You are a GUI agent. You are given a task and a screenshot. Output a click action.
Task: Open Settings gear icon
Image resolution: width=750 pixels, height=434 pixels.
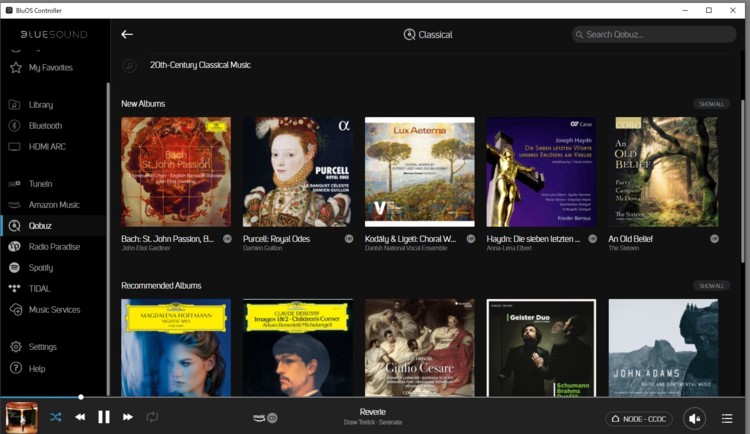coord(16,347)
